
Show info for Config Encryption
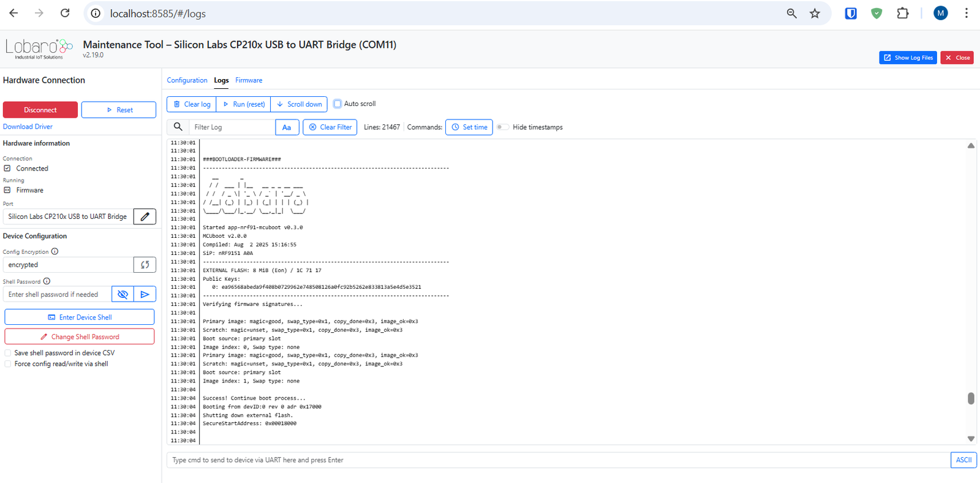coord(55,251)
